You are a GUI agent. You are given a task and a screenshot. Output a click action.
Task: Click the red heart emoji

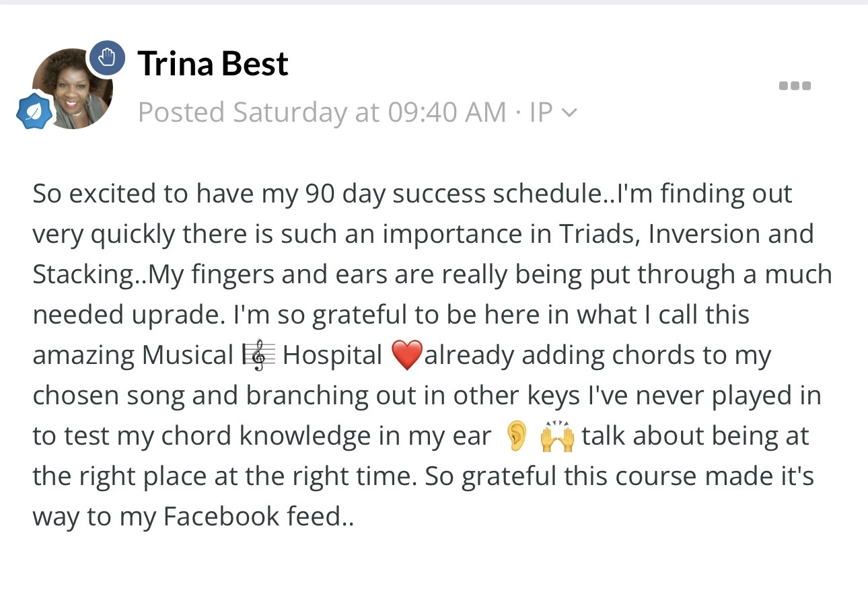coord(406,355)
